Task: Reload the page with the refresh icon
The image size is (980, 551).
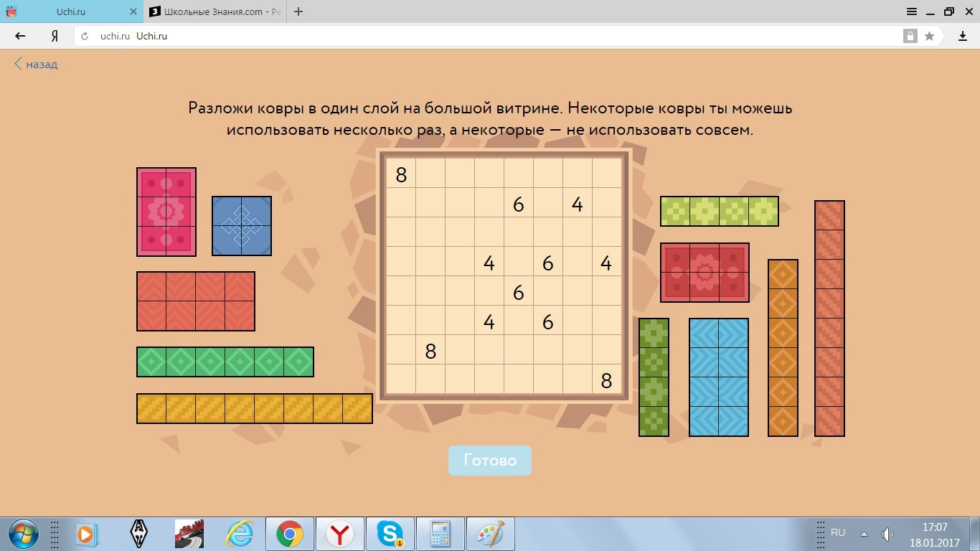Action: click(85, 36)
